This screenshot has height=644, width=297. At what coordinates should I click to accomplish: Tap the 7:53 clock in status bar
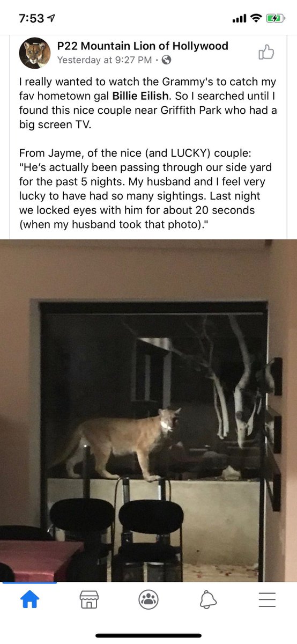[31, 18]
